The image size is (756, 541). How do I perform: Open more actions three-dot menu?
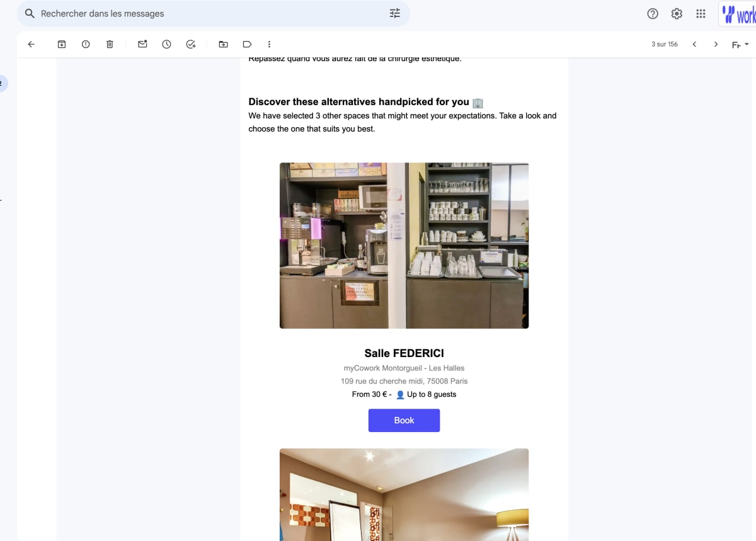269,44
